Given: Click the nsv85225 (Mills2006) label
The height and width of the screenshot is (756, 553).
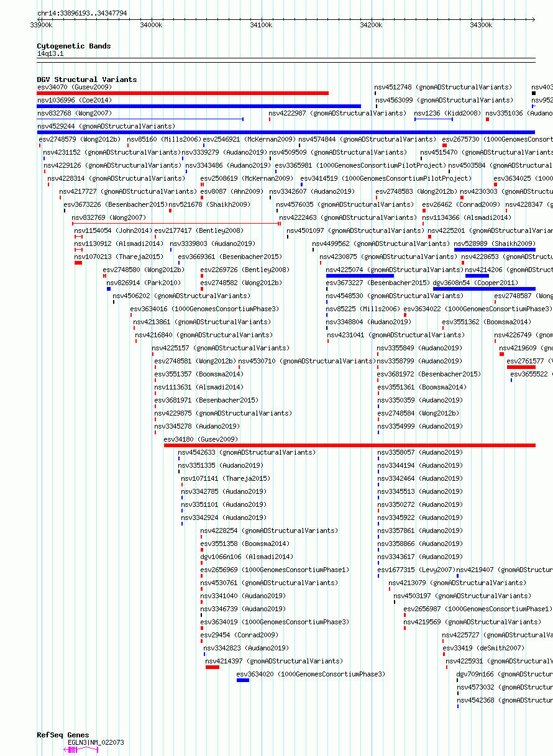Looking at the screenshot, I should pyautogui.click(x=363, y=309).
